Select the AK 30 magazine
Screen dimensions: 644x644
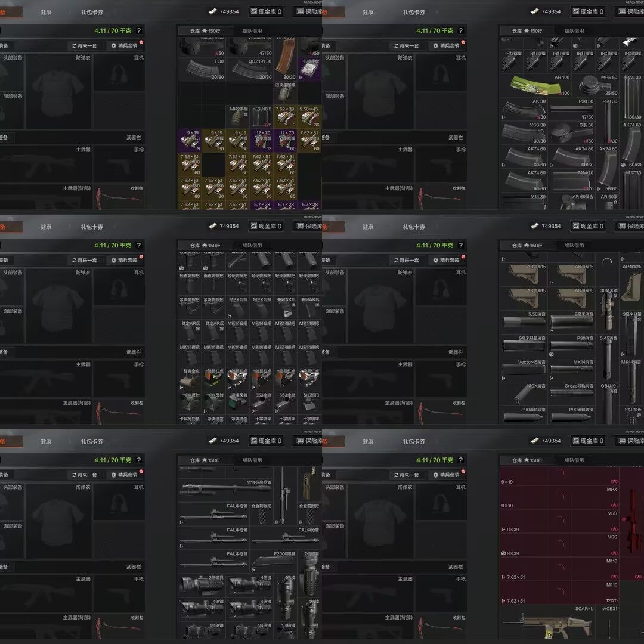coord(524,109)
